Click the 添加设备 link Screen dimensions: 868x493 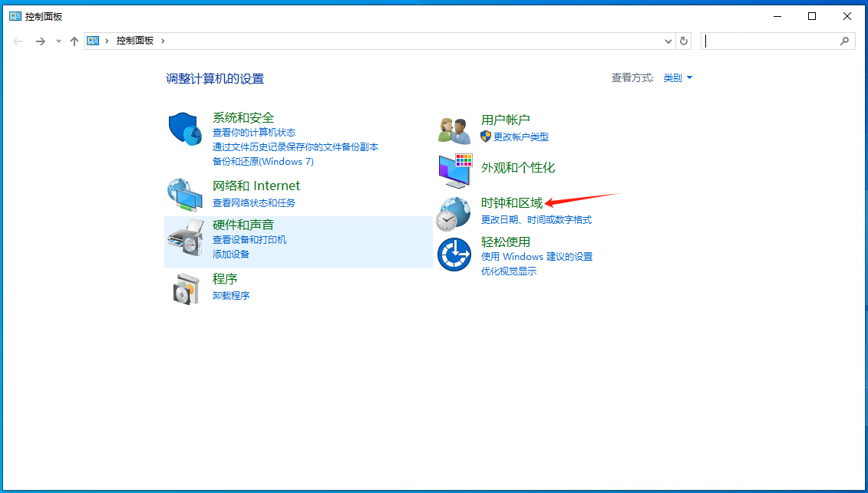[x=231, y=254]
